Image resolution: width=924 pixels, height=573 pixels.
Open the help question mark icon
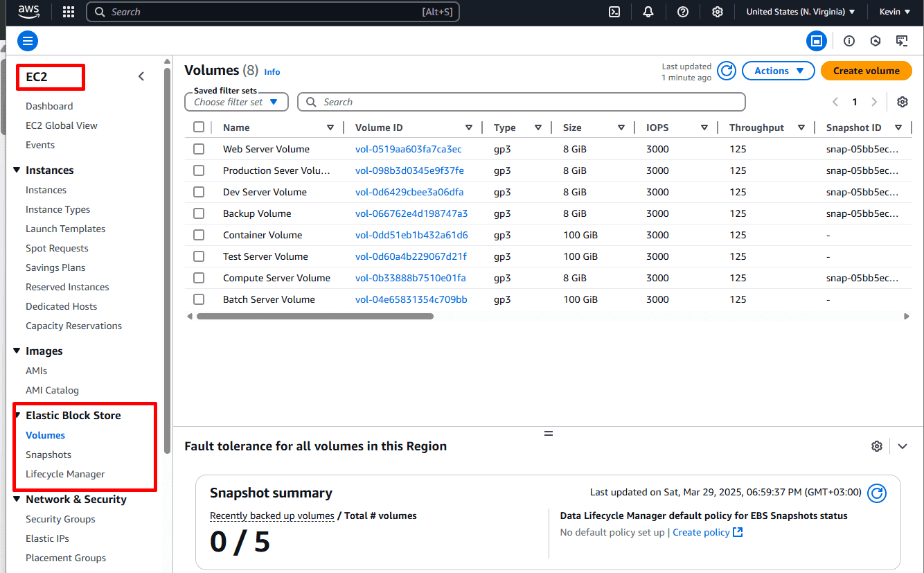tap(683, 12)
